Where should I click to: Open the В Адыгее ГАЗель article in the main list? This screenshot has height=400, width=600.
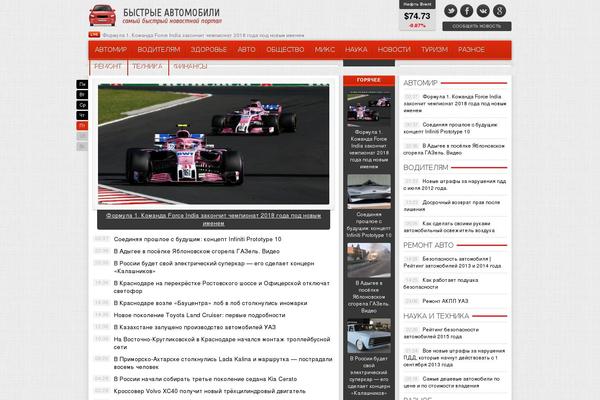[197, 251]
